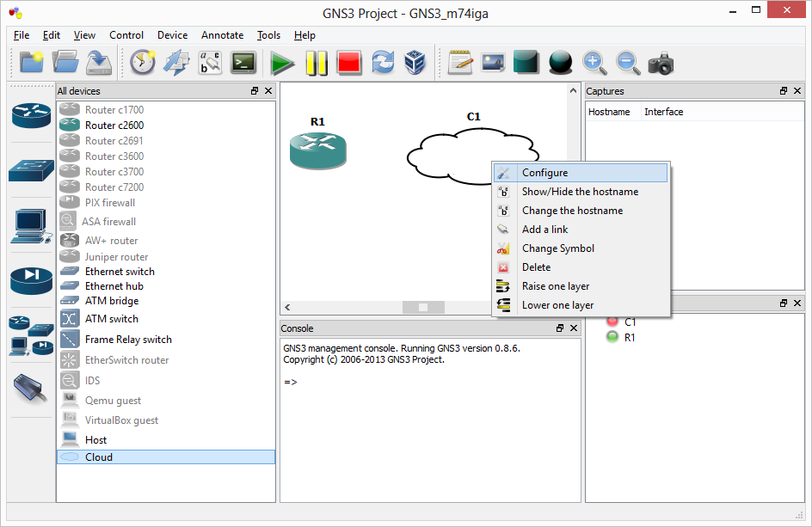Click the VirtualBox cube icon
Image resolution: width=812 pixels, height=527 pixels.
415,63
